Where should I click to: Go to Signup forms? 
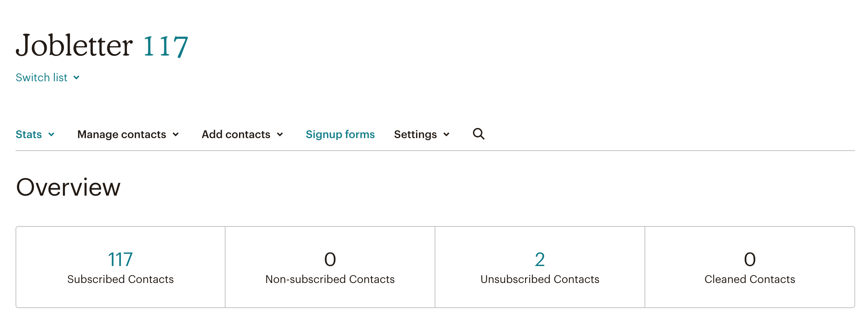tap(340, 134)
